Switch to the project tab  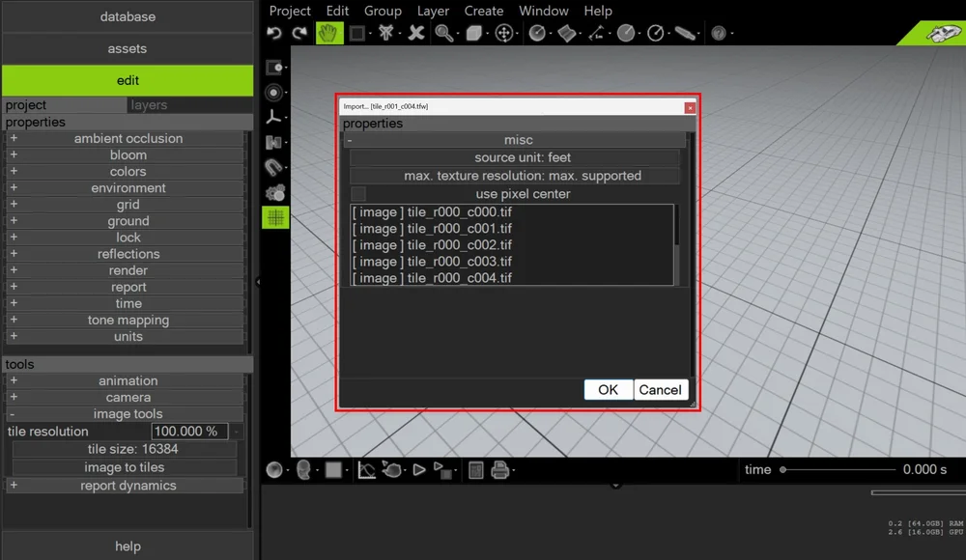click(64, 104)
